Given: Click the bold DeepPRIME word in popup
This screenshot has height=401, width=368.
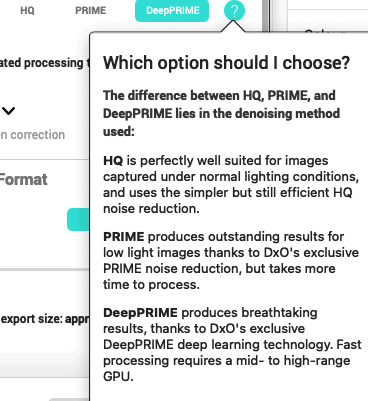Looking at the screenshot, I should pyautogui.click(x=140, y=313).
